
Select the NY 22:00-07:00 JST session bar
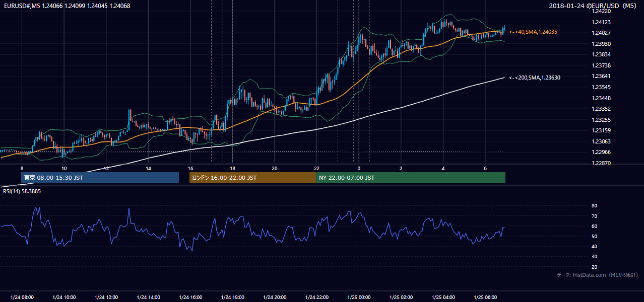click(411, 178)
